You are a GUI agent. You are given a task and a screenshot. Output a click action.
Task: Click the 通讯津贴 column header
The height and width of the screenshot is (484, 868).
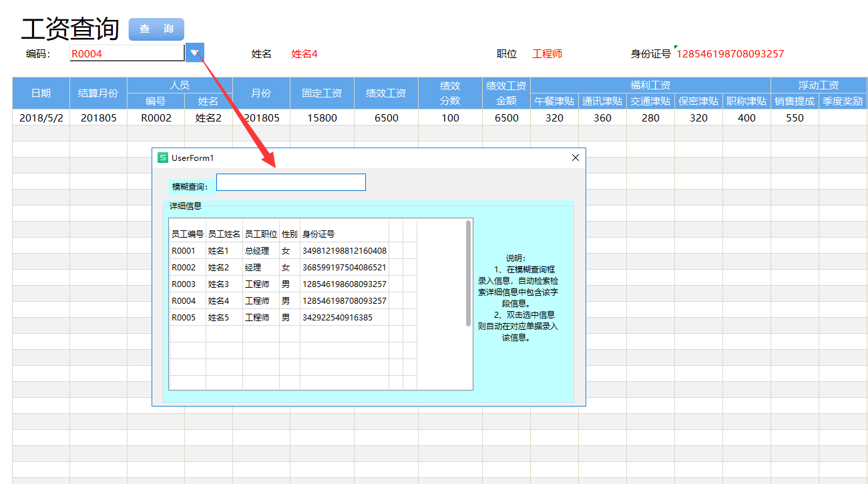[x=603, y=101]
